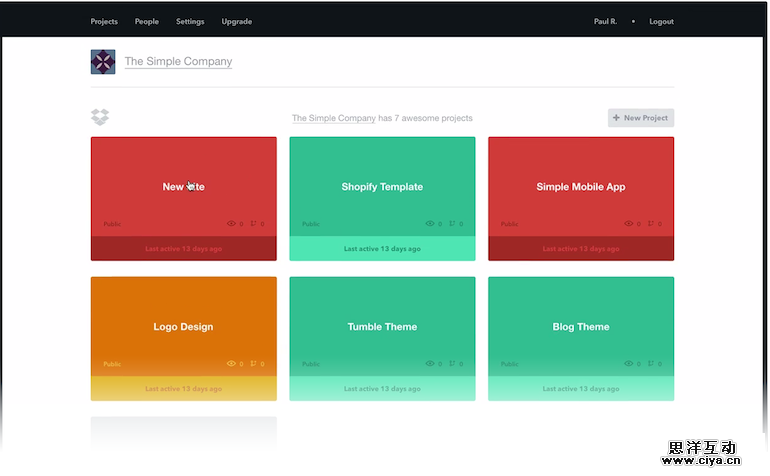Click the Public label on Logo Design card
This screenshot has height=476, width=770.
click(x=112, y=364)
